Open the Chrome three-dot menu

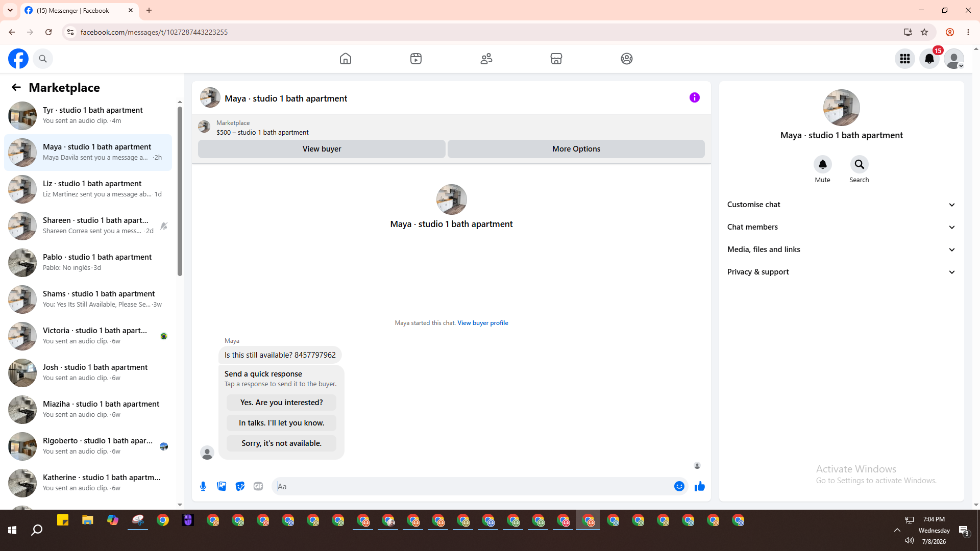coord(968,32)
